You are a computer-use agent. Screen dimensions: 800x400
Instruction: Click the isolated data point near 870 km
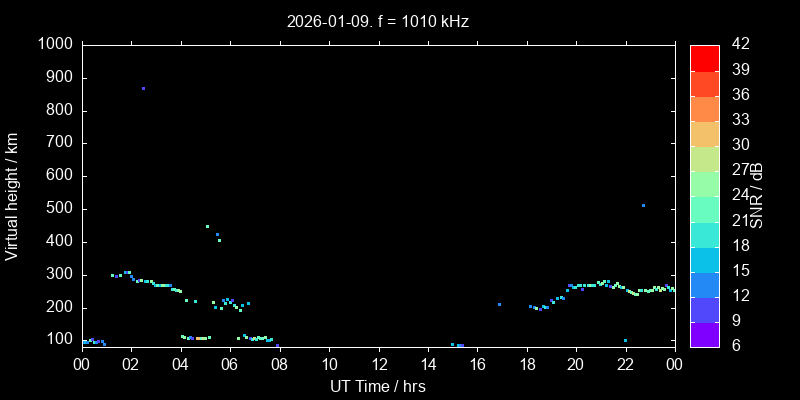tap(143, 88)
